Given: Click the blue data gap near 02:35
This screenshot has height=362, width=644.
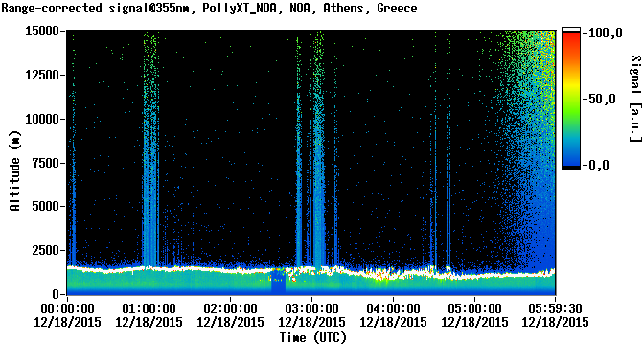Looking at the screenshot, I should click(x=278, y=283).
